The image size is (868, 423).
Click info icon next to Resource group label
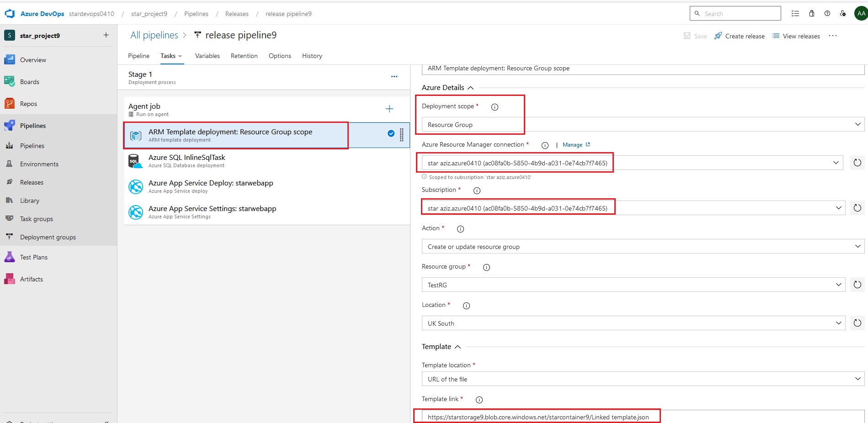point(486,267)
